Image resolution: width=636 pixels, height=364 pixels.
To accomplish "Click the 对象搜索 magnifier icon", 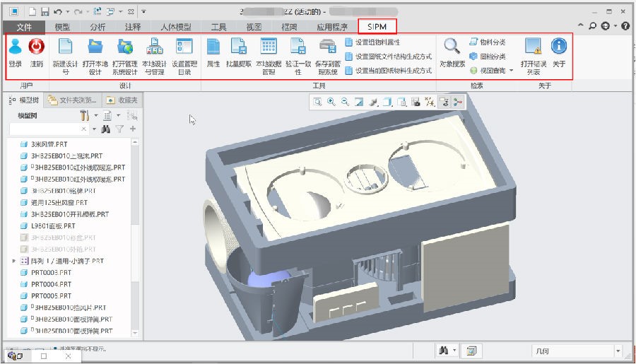I will click(x=452, y=47).
